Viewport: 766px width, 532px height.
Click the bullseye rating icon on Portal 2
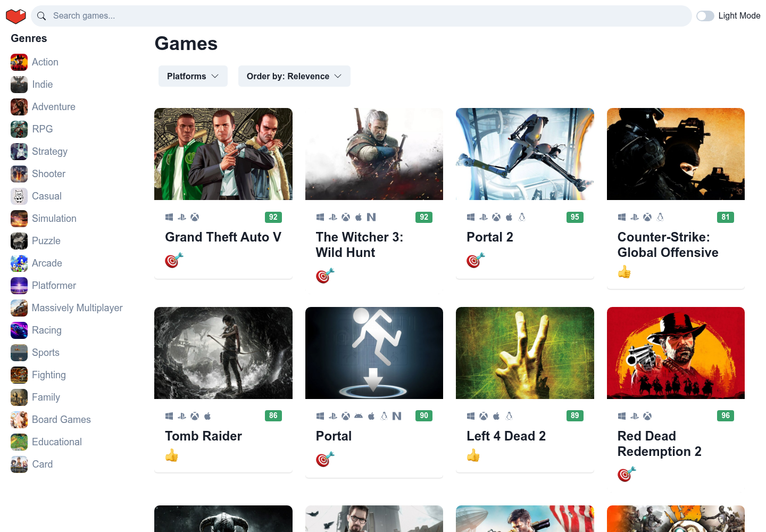pyautogui.click(x=476, y=260)
